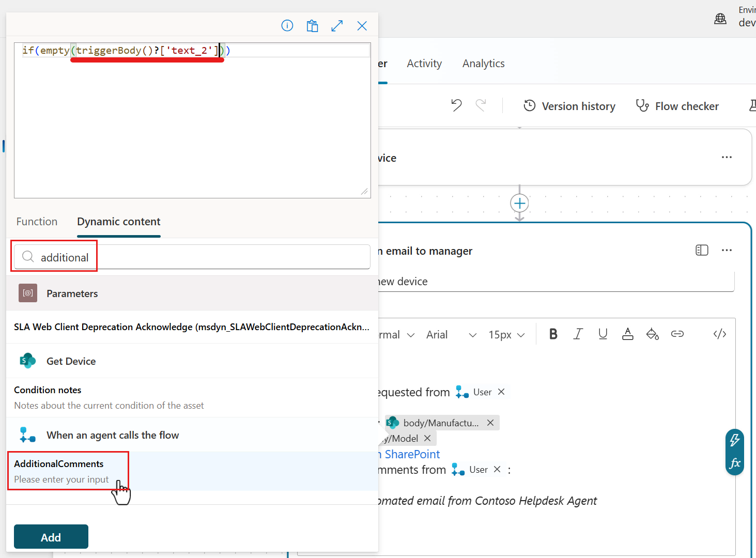756x558 pixels.
Task: Open the font color picker
Action: 627,334
